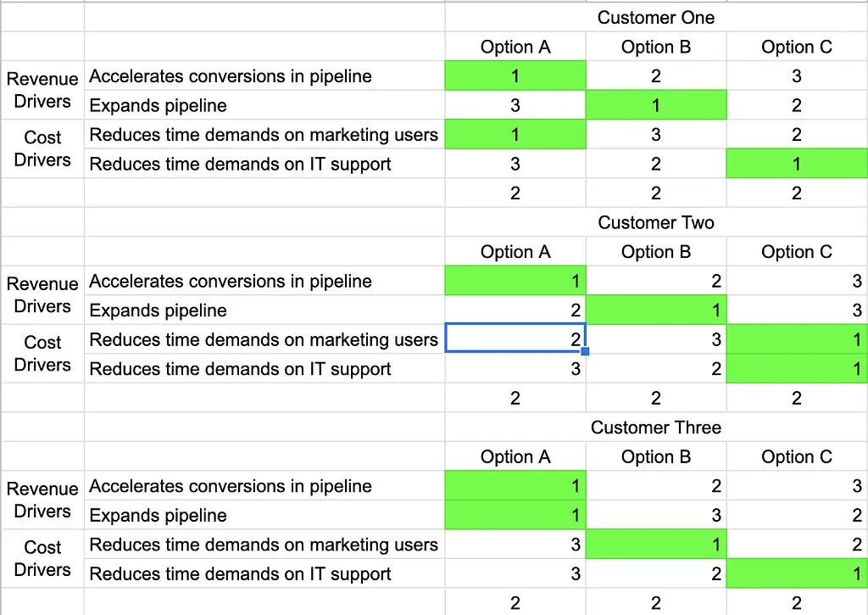Click Customer Three Option C IT support cell

tap(797, 573)
